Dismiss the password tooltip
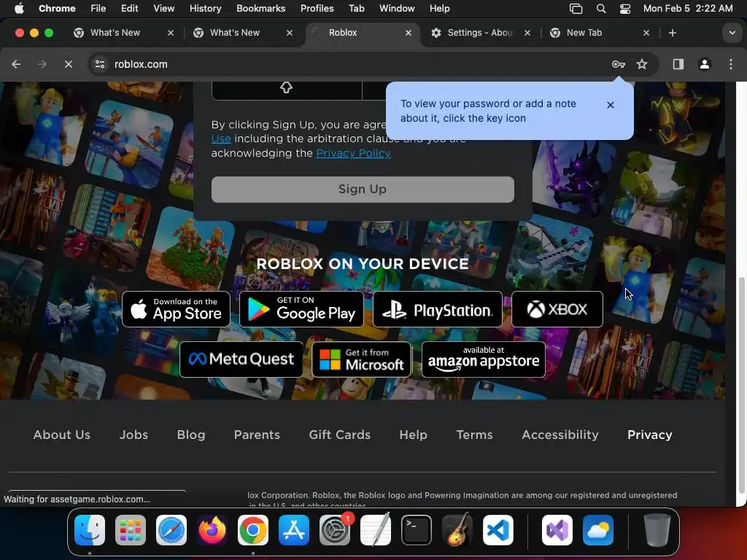The width and height of the screenshot is (747, 560). [x=611, y=105]
